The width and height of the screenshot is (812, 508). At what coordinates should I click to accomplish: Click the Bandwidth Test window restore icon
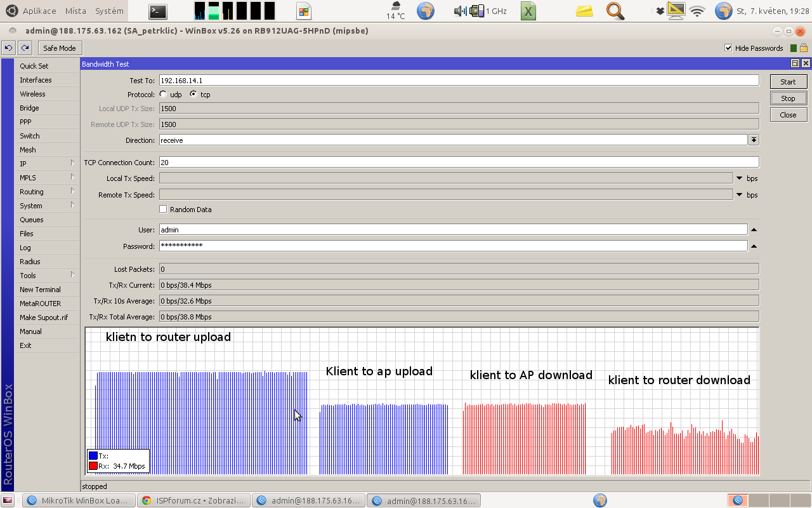click(795, 63)
